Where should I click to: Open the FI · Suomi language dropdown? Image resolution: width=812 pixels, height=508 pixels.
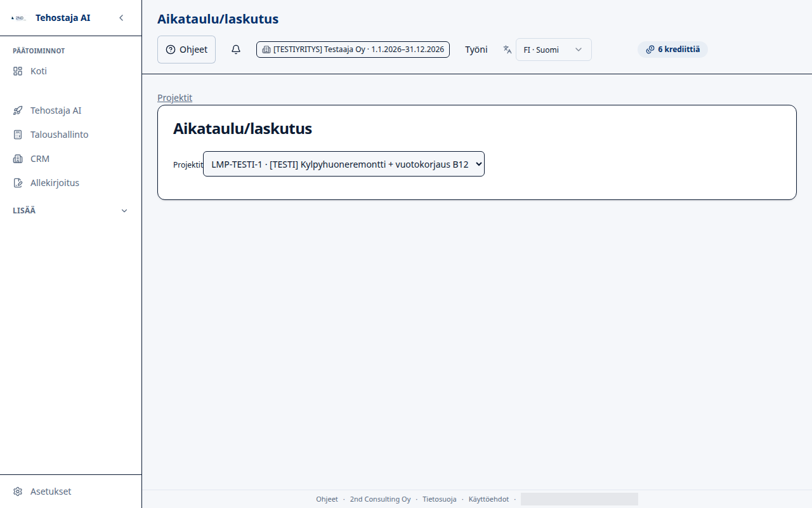pyautogui.click(x=554, y=50)
